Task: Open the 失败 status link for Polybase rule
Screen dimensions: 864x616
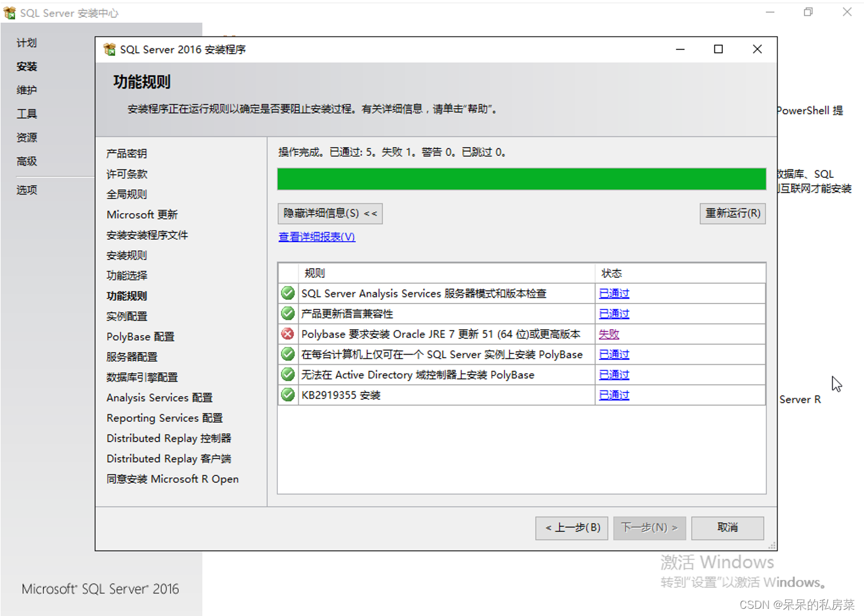Action: (609, 334)
